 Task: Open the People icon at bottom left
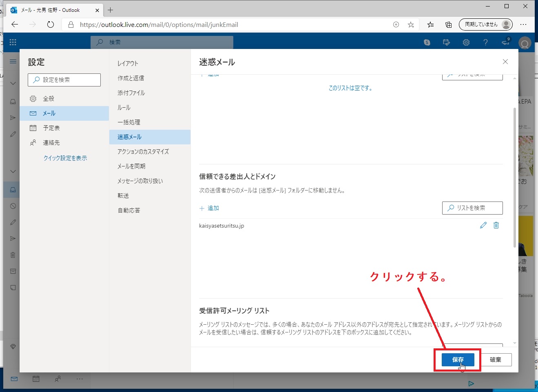tap(58, 379)
